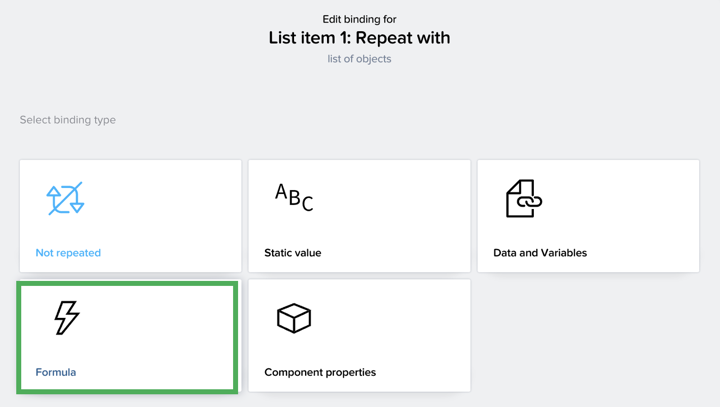Pick the "Data and Variables" label
This screenshot has width=720, height=407.
540,253
